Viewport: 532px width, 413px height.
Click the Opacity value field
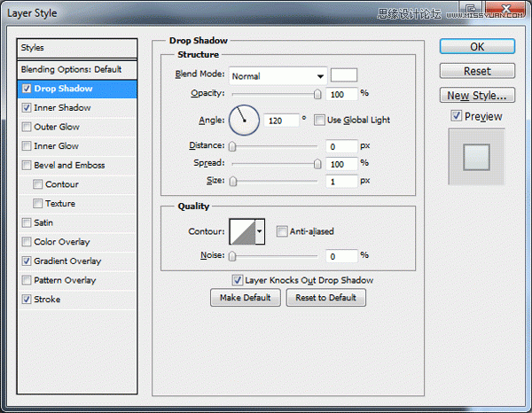point(341,94)
